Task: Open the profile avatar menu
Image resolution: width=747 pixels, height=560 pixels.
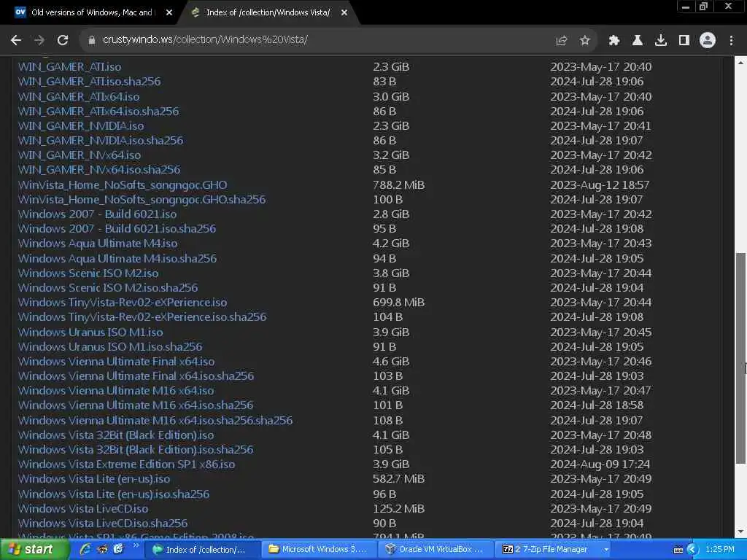Action: 708,41
